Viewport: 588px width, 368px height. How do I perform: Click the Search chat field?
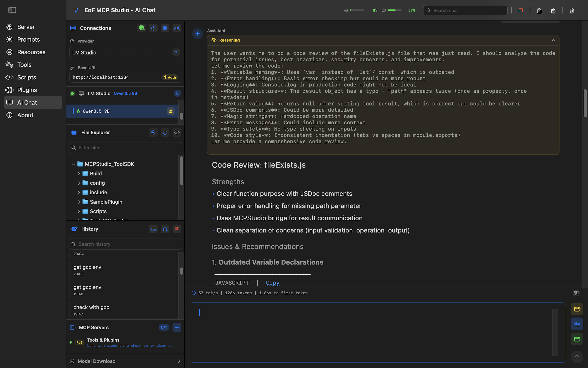(x=465, y=11)
